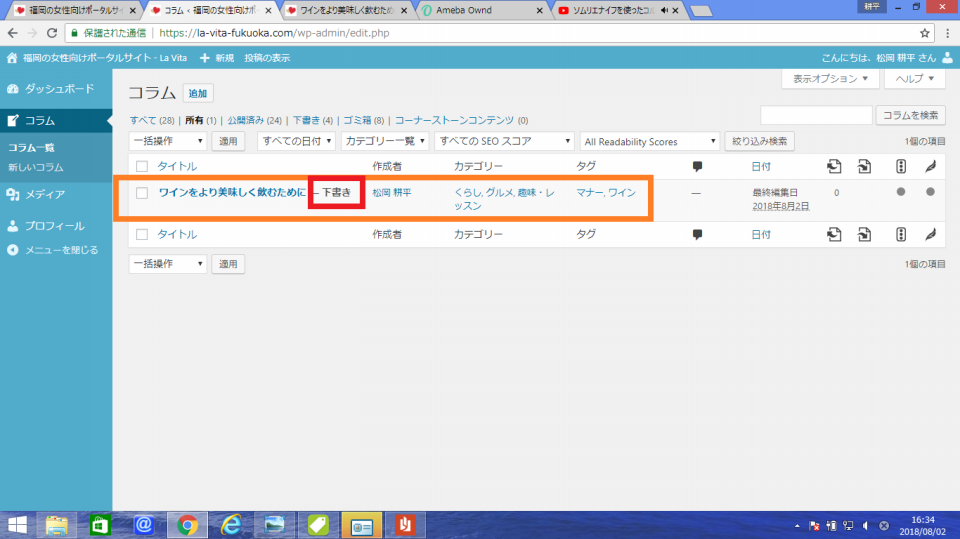Click comments icon in bottom table header
The height and width of the screenshot is (539, 960).
tap(697, 234)
